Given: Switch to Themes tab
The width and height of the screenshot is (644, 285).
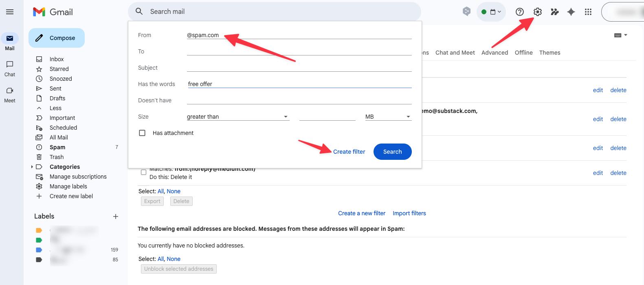Looking at the screenshot, I should coord(549,53).
